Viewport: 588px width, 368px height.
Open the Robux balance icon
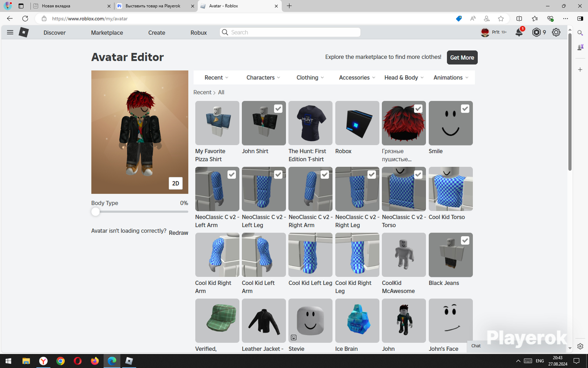pos(537,32)
